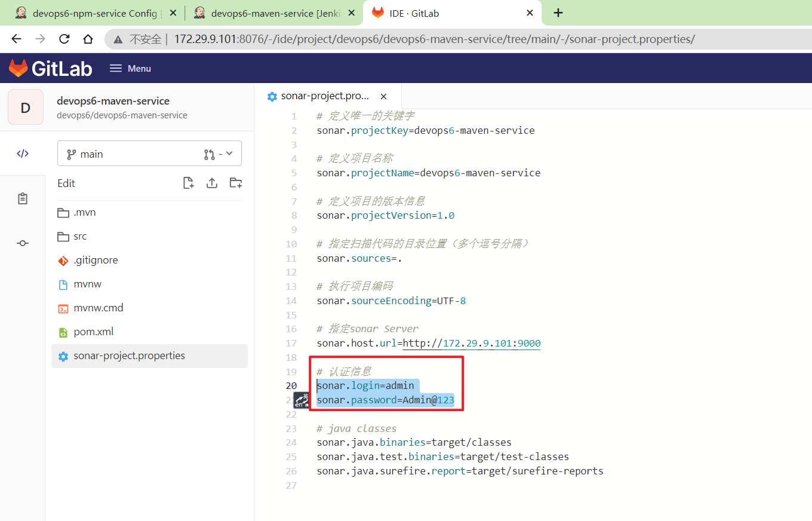Go back with browser back arrow
This screenshot has width=812, height=521.
point(16,39)
